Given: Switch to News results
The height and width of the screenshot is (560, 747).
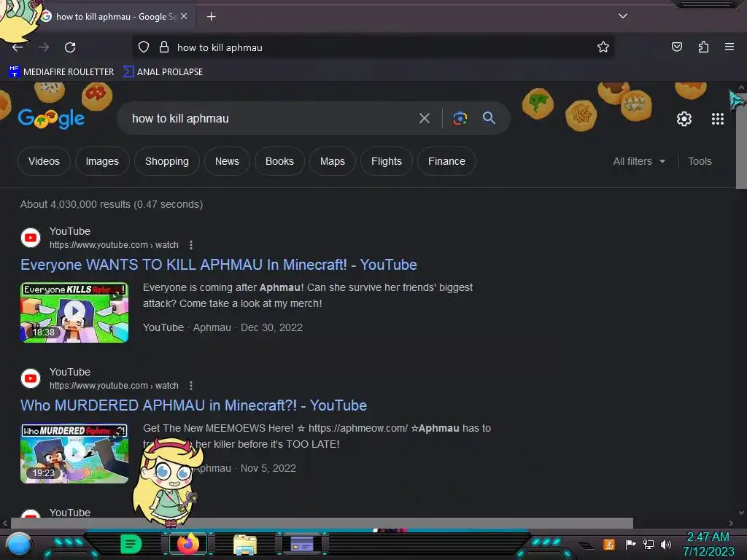Looking at the screenshot, I should tap(227, 161).
